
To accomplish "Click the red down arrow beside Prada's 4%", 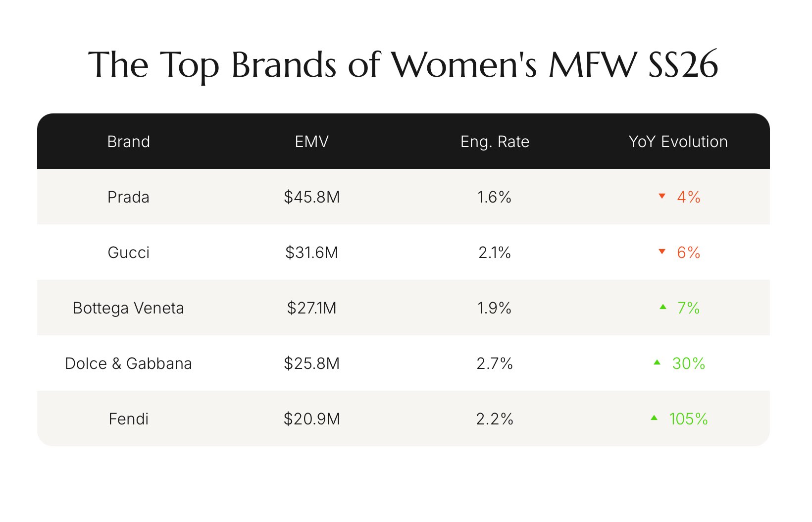I will pos(662,196).
